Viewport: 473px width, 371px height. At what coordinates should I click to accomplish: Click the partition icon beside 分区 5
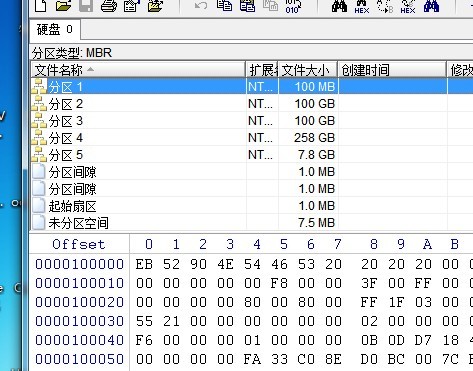(39, 155)
